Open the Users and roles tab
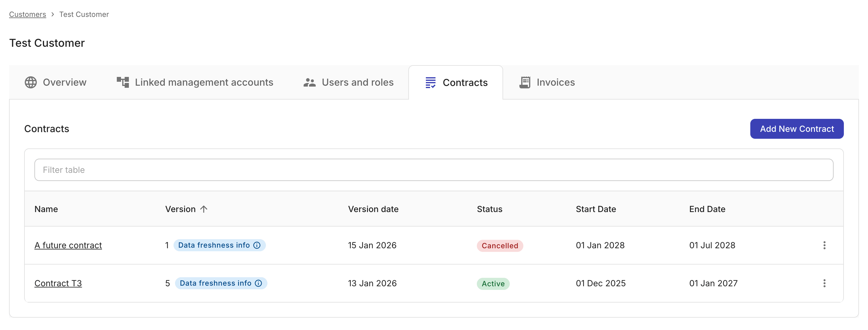 [x=357, y=83]
